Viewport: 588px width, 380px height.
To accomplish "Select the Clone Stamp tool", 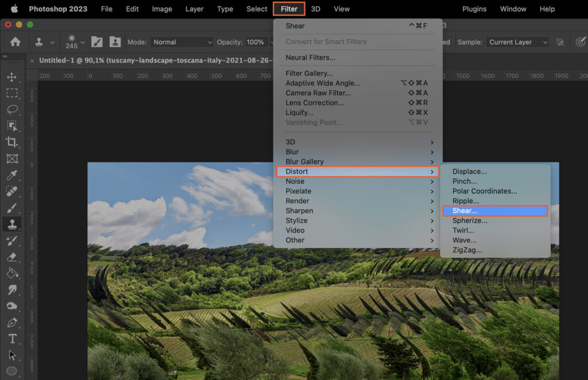I will [13, 224].
